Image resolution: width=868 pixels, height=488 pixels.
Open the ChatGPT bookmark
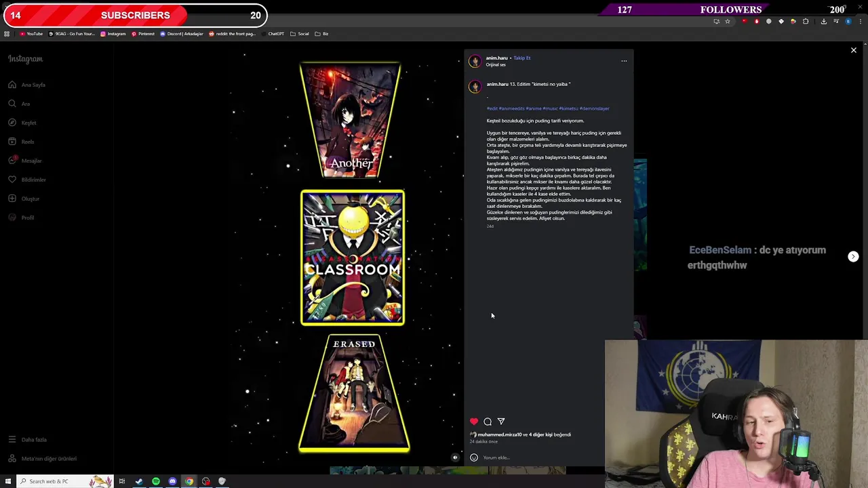(x=273, y=34)
